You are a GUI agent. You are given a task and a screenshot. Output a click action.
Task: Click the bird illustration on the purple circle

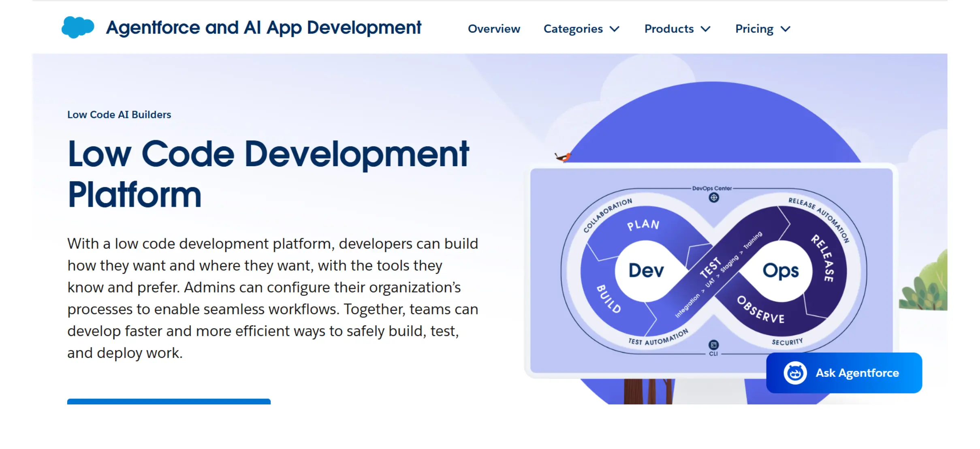click(563, 156)
